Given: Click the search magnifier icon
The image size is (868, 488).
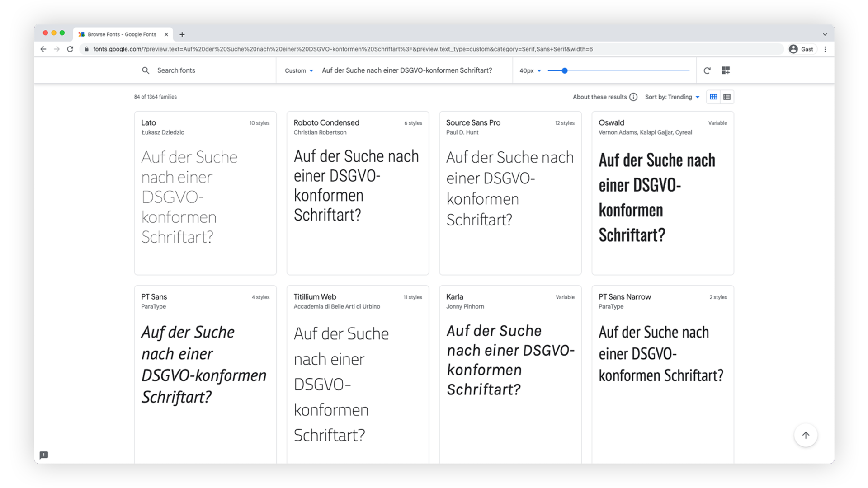Looking at the screenshot, I should coord(146,70).
